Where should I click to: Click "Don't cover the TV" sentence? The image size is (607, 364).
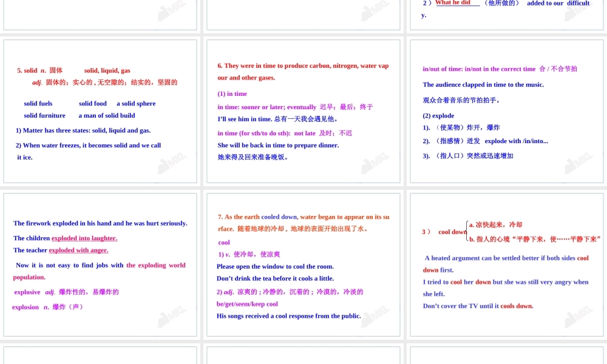point(478,306)
